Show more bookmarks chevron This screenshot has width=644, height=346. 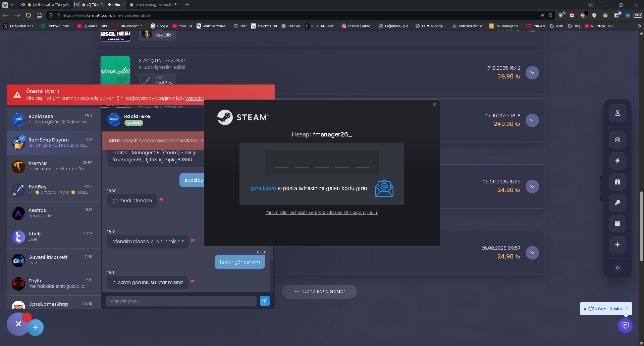pyautogui.click(x=639, y=26)
